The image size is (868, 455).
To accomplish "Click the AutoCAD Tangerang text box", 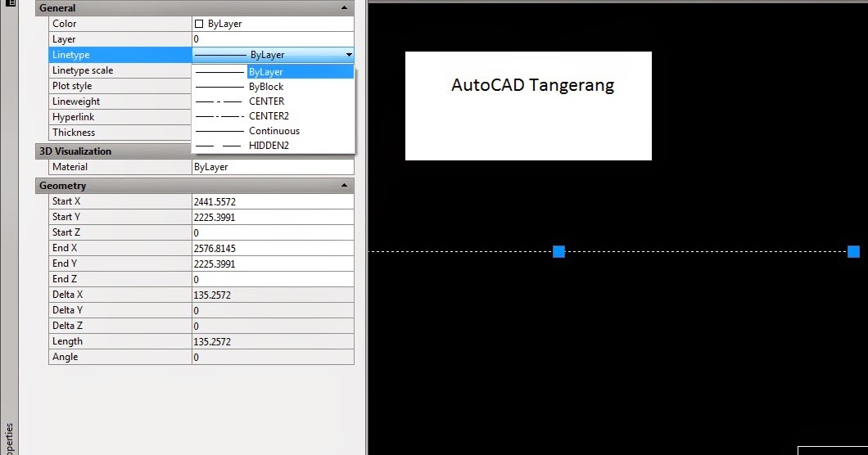I will coord(528,106).
